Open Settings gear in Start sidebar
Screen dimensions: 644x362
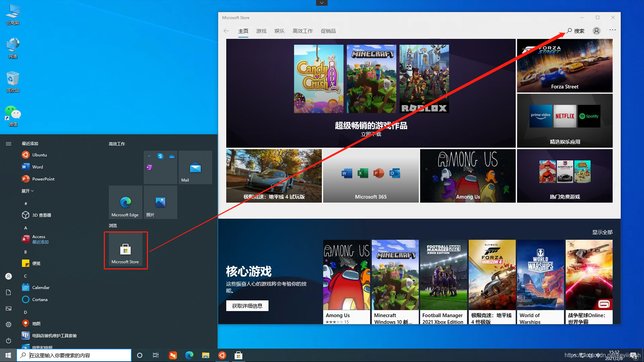9,324
